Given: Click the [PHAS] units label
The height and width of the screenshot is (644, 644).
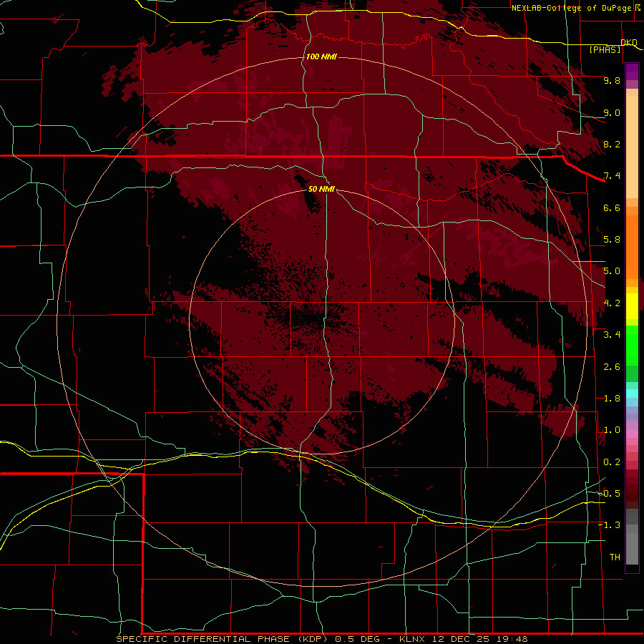Looking at the screenshot, I should click(x=605, y=49).
